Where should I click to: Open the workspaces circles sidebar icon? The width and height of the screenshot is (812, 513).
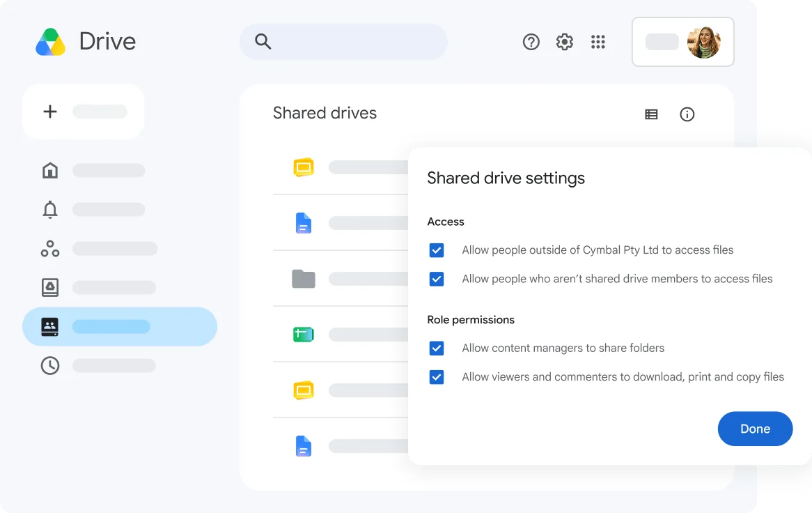click(x=50, y=249)
